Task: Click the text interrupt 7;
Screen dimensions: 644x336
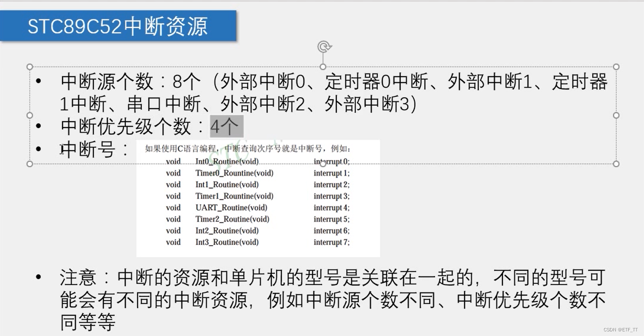Action: tap(331, 242)
